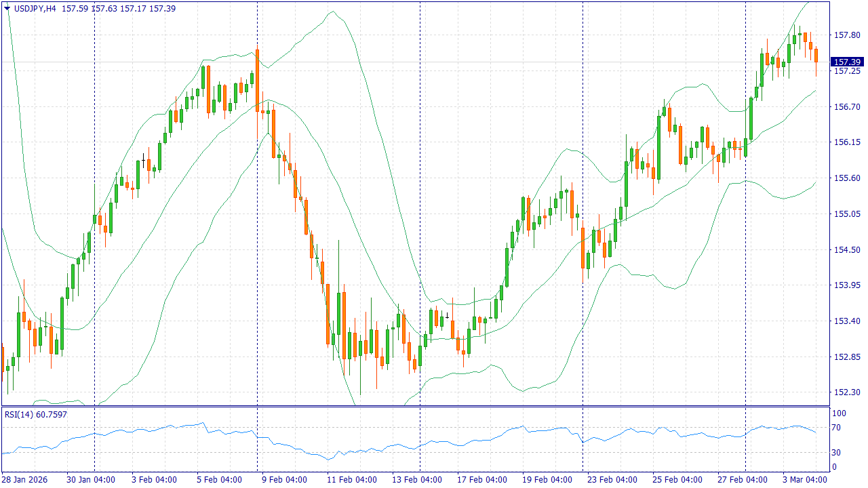868x488 pixels.
Task: Click the 154.50 price axis label
Action: point(847,250)
